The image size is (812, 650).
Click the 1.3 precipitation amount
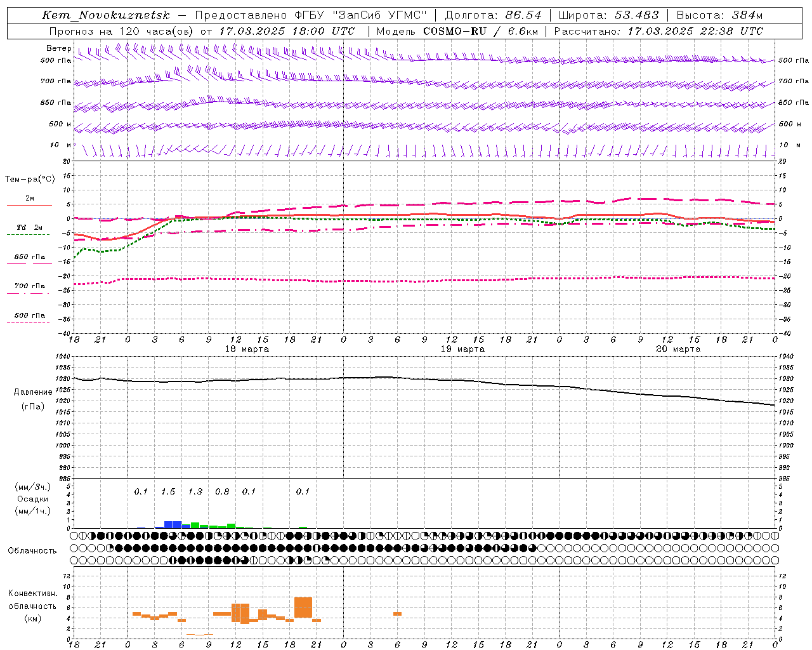195,492
